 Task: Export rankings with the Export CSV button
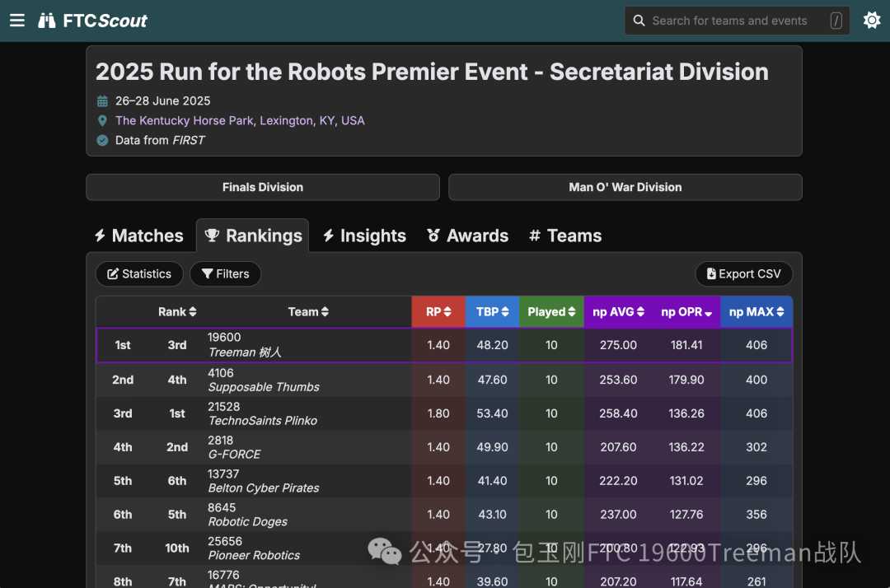[x=743, y=273]
